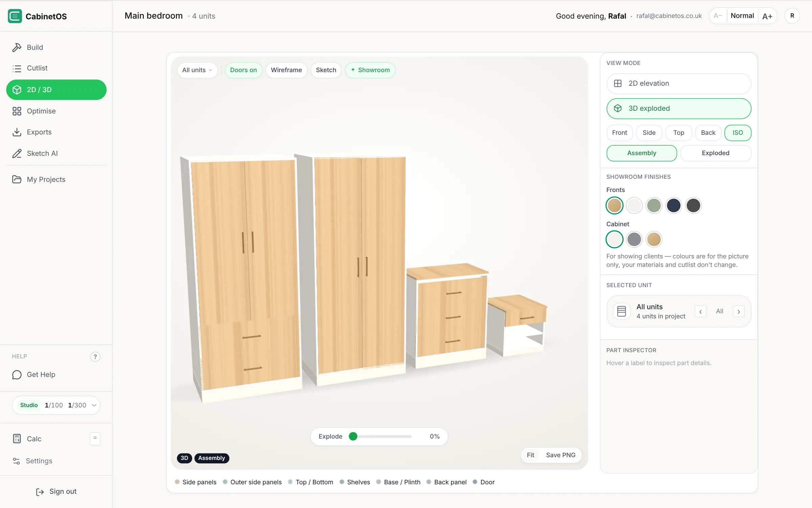Toggle Sketch render chip
This screenshot has width=812, height=508.
pyautogui.click(x=326, y=70)
